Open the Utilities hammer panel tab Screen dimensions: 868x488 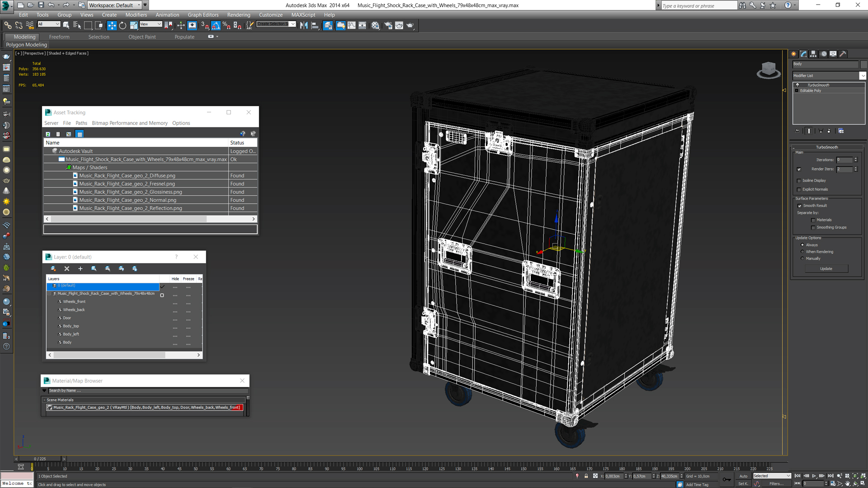click(843, 54)
